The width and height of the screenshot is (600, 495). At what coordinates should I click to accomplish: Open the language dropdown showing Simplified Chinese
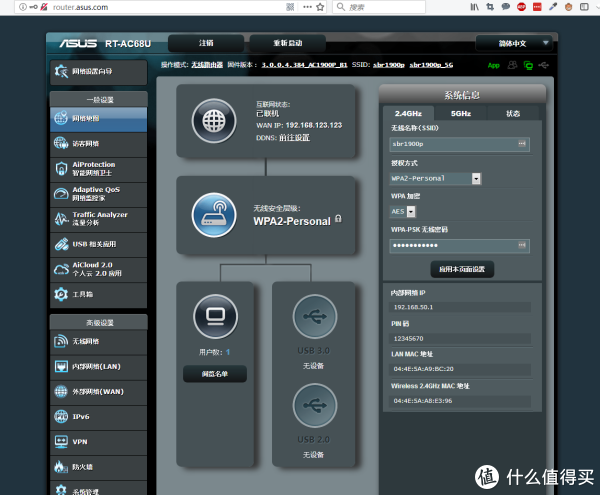(x=514, y=43)
